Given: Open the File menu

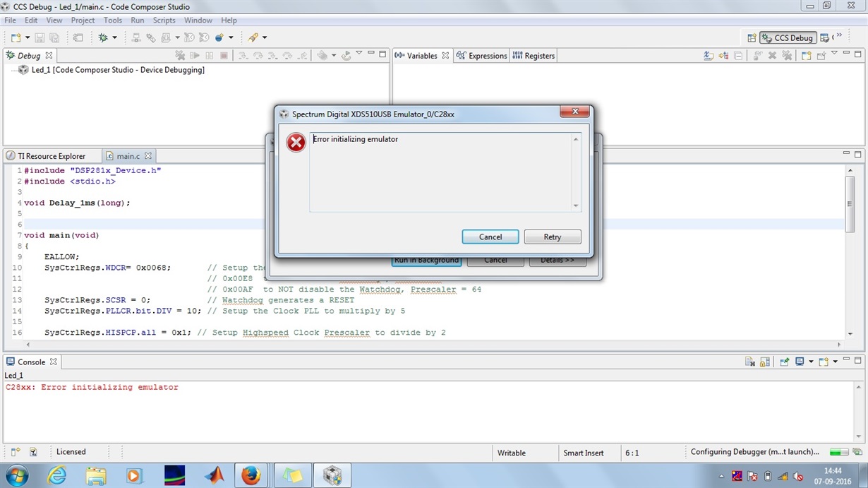Looking at the screenshot, I should 10,20.
